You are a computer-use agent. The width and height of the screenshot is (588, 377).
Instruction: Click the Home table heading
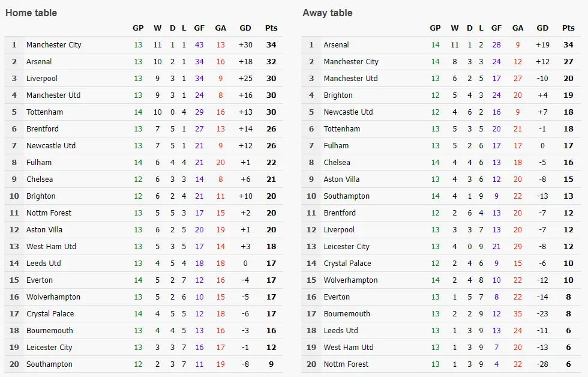click(x=31, y=13)
